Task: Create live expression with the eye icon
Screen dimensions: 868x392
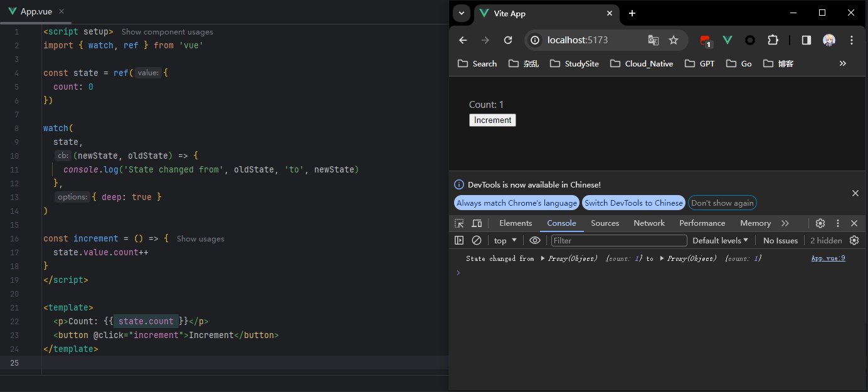Action: [x=535, y=240]
